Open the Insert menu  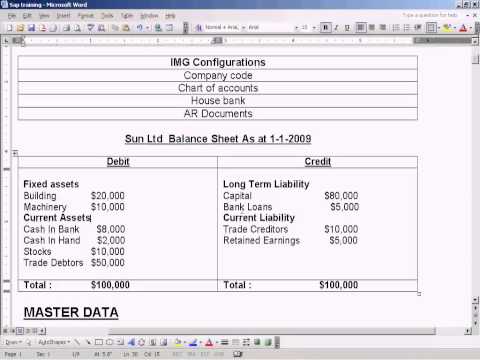point(63,16)
